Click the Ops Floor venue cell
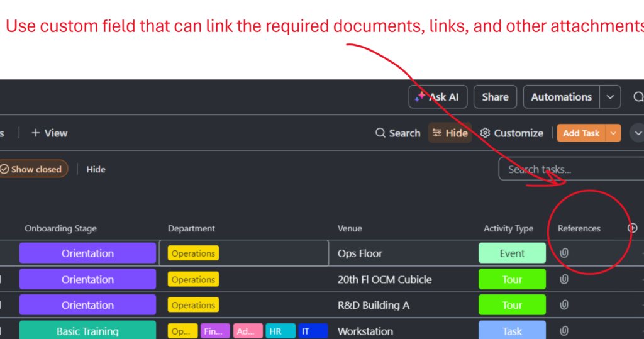The width and height of the screenshot is (644, 339). click(360, 253)
